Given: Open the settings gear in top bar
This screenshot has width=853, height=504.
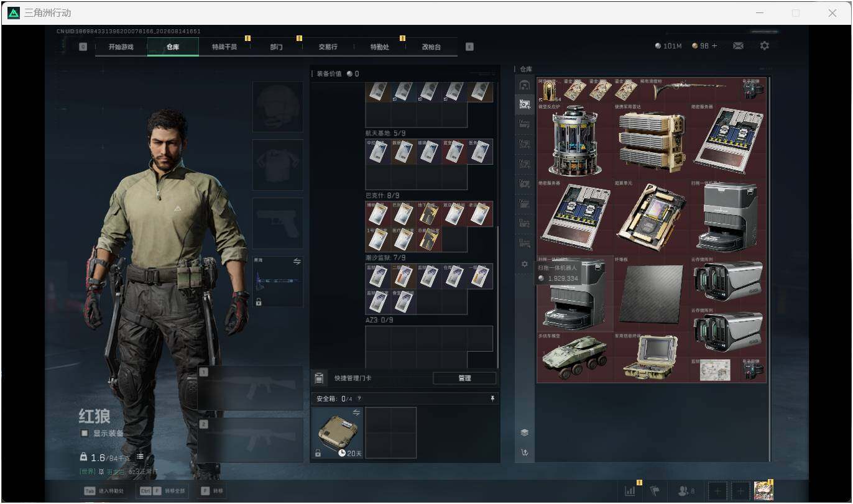Looking at the screenshot, I should tap(765, 46).
